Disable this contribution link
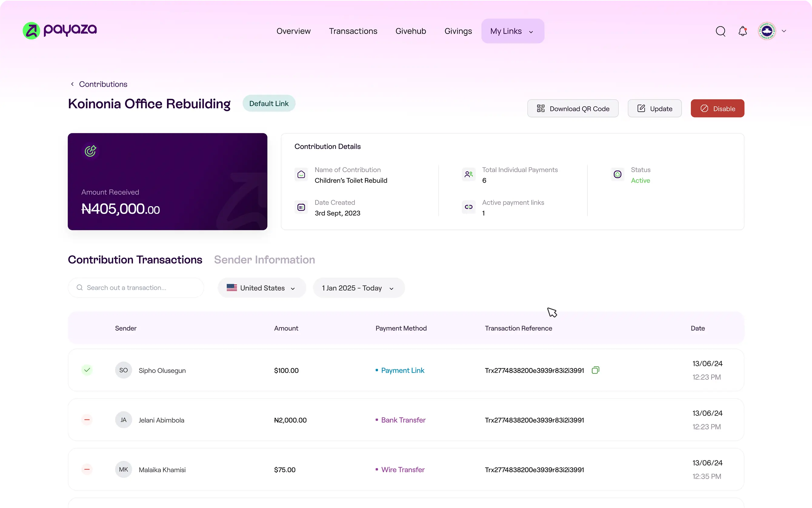This screenshot has width=812, height=508. pyautogui.click(x=717, y=109)
